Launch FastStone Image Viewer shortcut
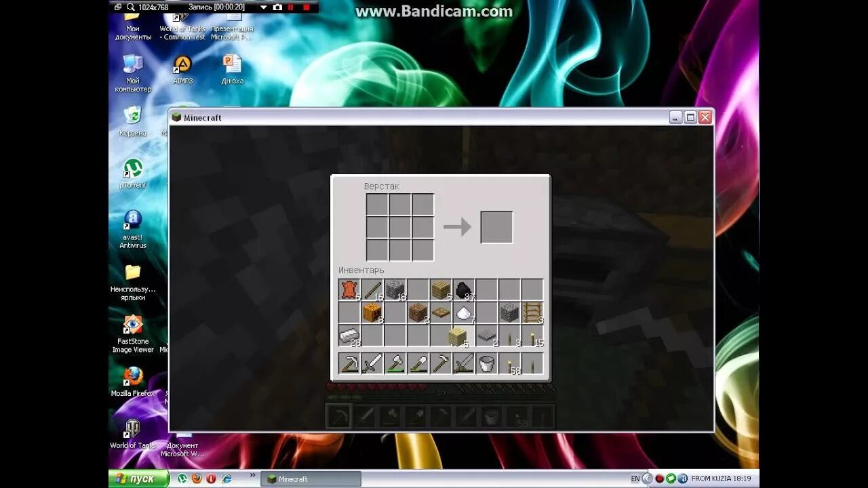This screenshot has height=488, width=868. pos(133,333)
